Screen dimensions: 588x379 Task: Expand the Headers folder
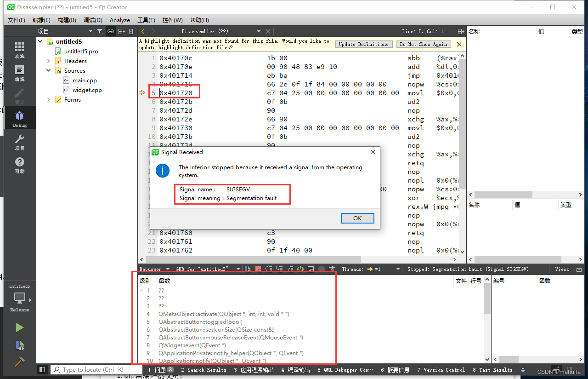49,61
